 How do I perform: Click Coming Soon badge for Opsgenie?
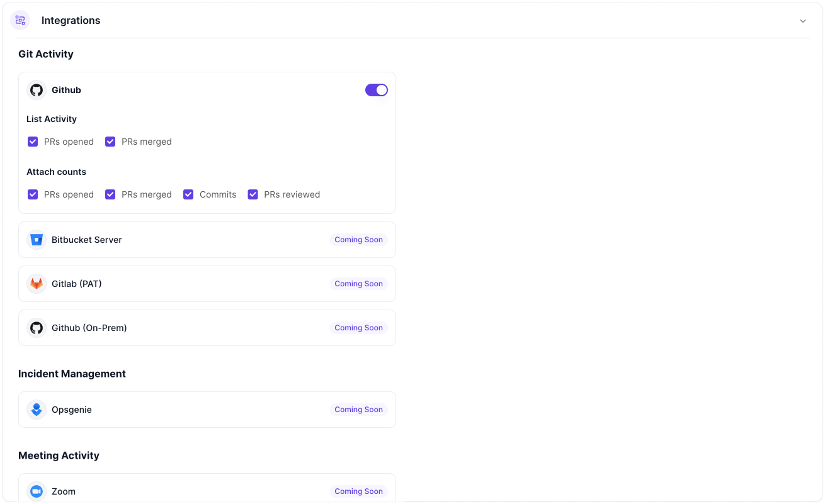(x=358, y=410)
